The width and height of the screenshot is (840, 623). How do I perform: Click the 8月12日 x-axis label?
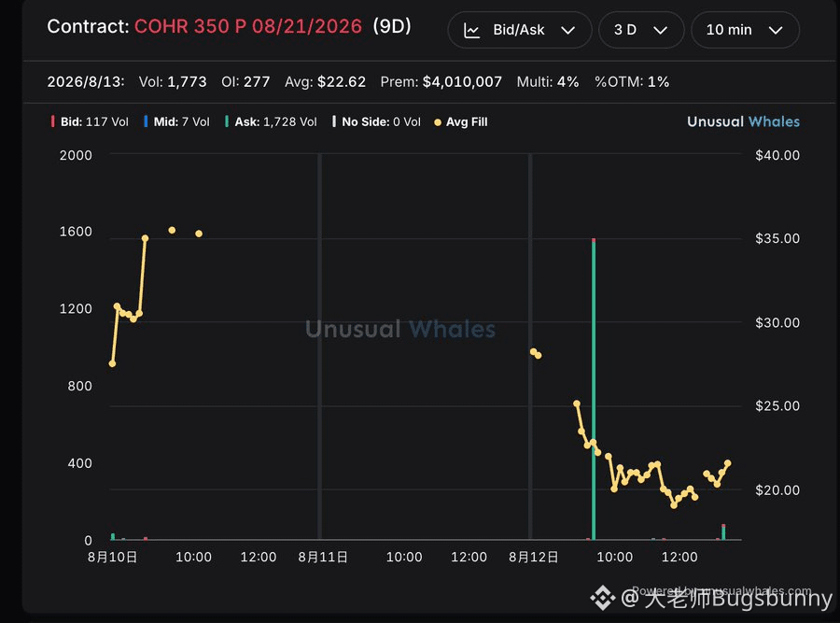[x=534, y=557]
